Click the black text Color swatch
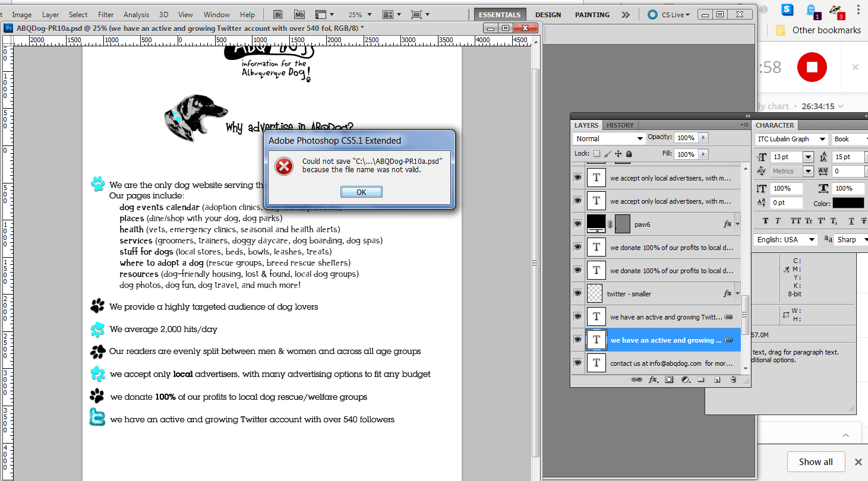This screenshot has width=868, height=481. pyautogui.click(x=848, y=202)
